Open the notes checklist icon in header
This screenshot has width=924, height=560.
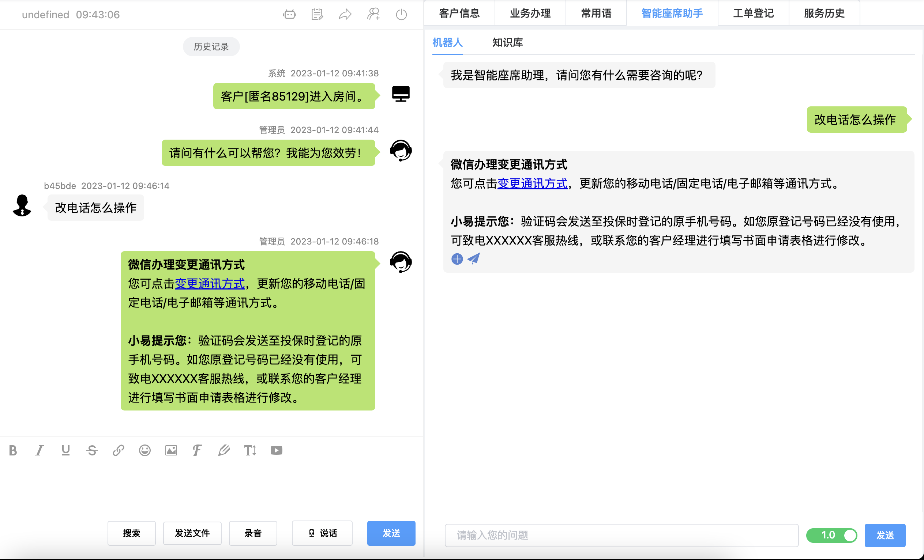pyautogui.click(x=317, y=14)
